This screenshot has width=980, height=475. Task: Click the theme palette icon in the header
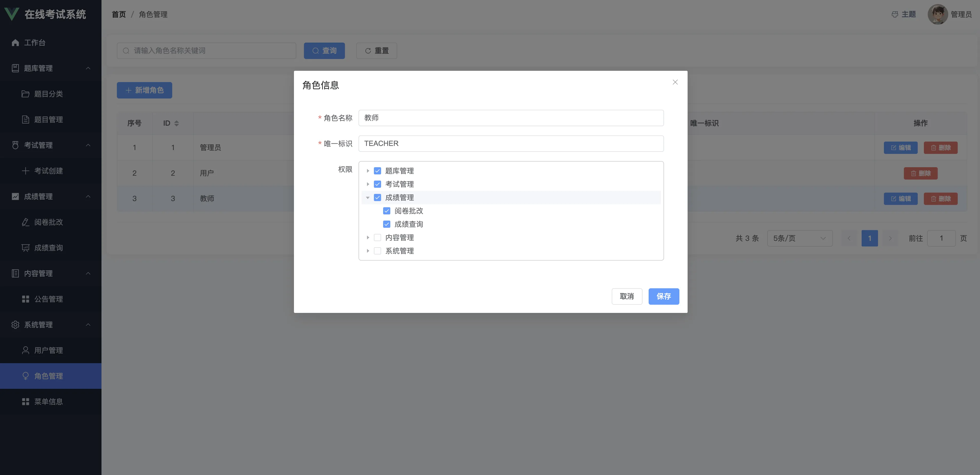895,14
